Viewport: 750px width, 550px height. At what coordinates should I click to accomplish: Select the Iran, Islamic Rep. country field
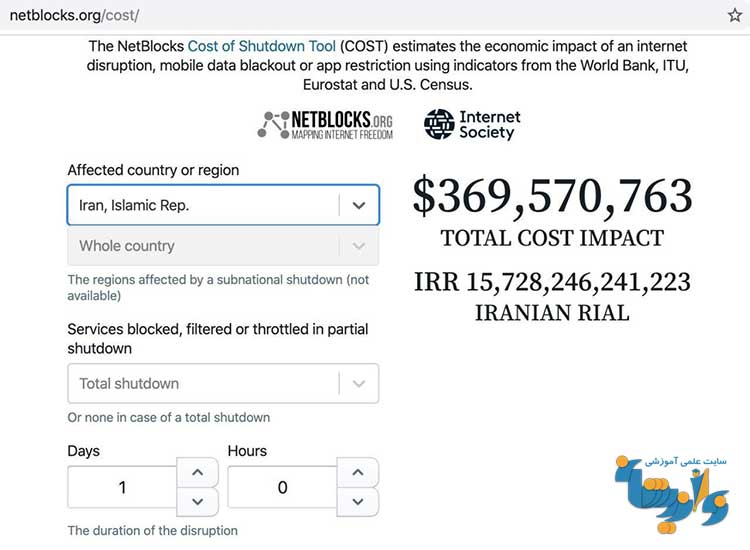click(223, 205)
